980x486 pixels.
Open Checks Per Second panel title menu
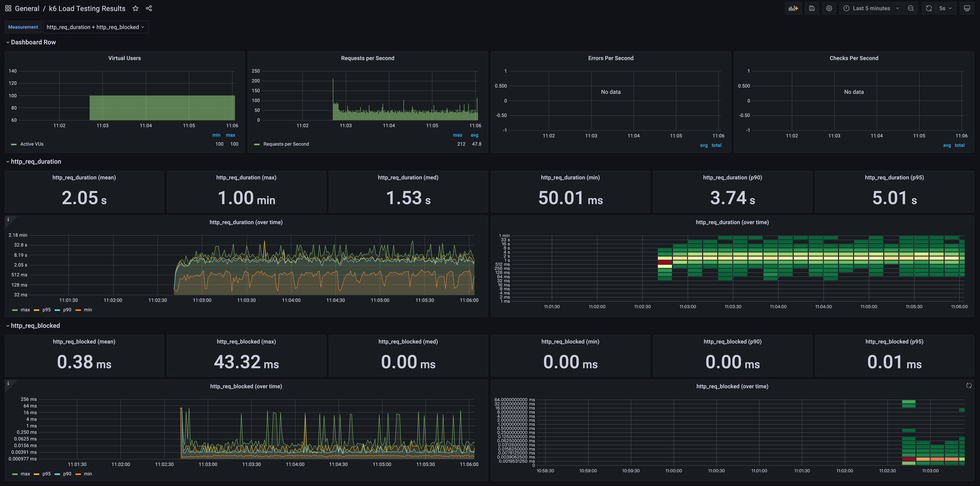(854, 58)
